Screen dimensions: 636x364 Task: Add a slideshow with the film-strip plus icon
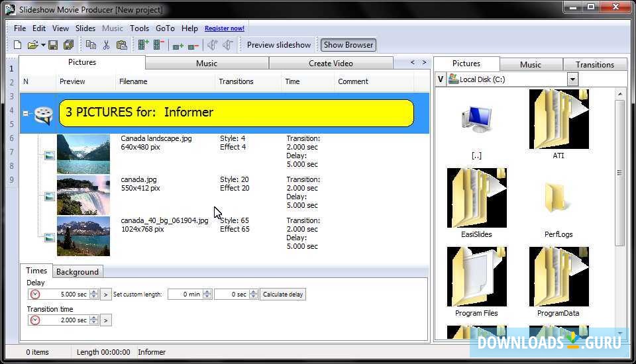pyautogui.click(x=143, y=45)
